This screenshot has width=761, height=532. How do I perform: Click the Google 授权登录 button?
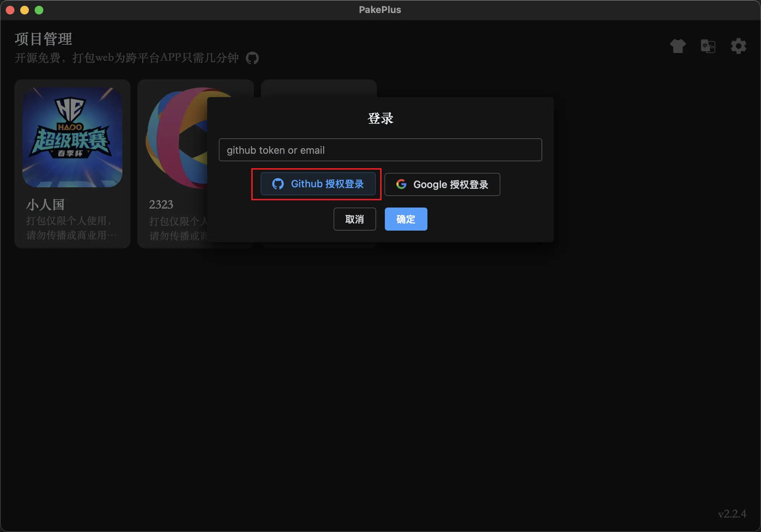[x=442, y=184]
